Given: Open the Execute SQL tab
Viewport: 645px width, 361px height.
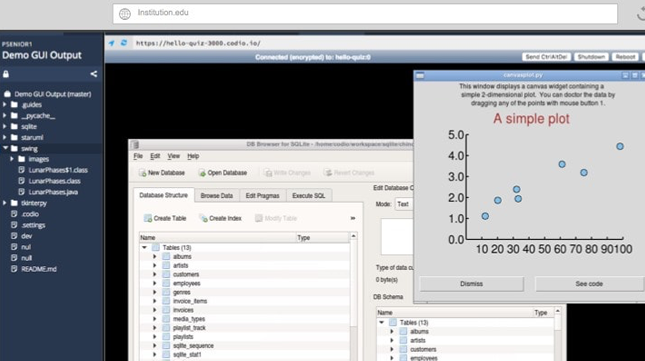Looking at the screenshot, I should pos(309,196).
